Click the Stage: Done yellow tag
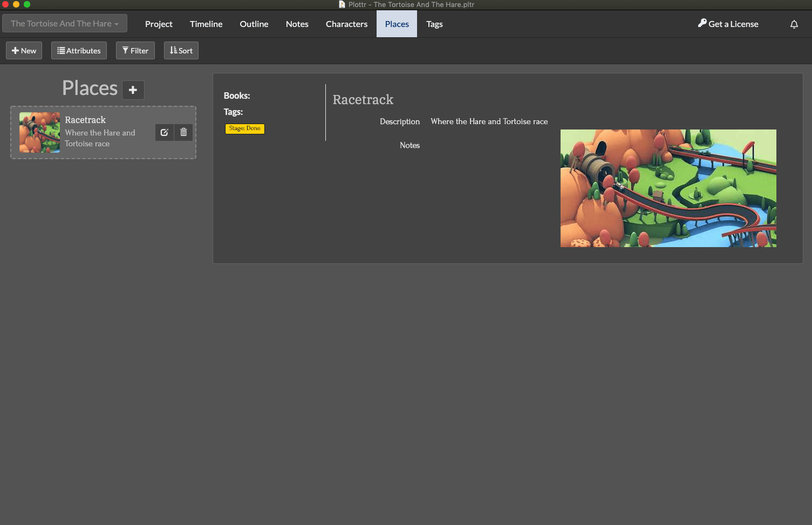This screenshot has width=812, height=525. tap(245, 128)
